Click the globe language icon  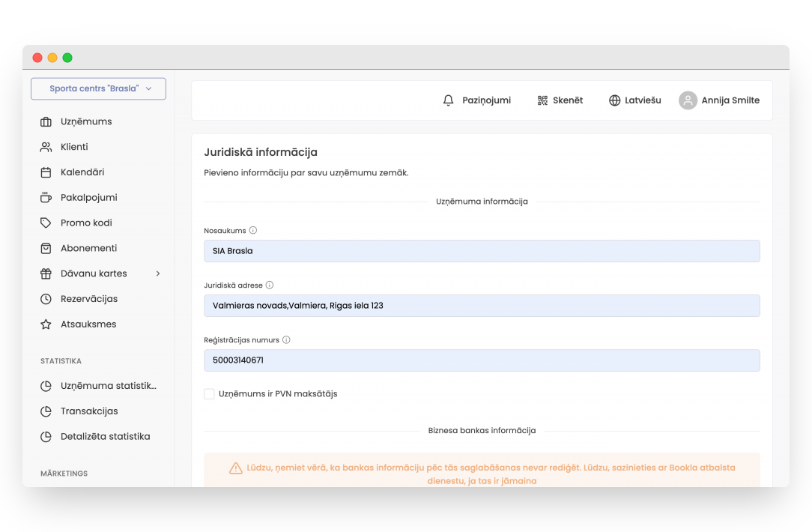pyautogui.click(x=614, y=100)
